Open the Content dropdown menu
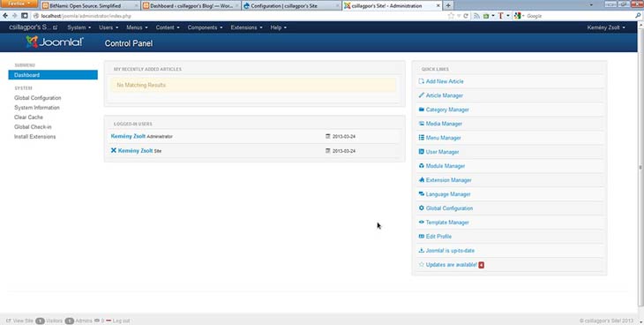 pyautogui.click(x=168, y=27)
